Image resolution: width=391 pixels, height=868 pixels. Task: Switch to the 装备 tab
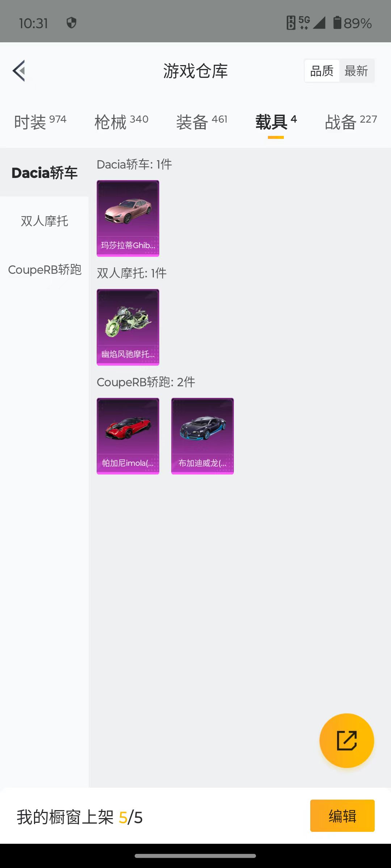pyautogui.click(x=202, y=122)
